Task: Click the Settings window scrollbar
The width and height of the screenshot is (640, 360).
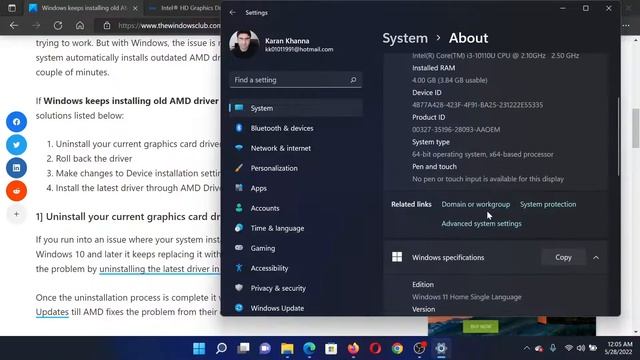Action: tap(618, 137)
